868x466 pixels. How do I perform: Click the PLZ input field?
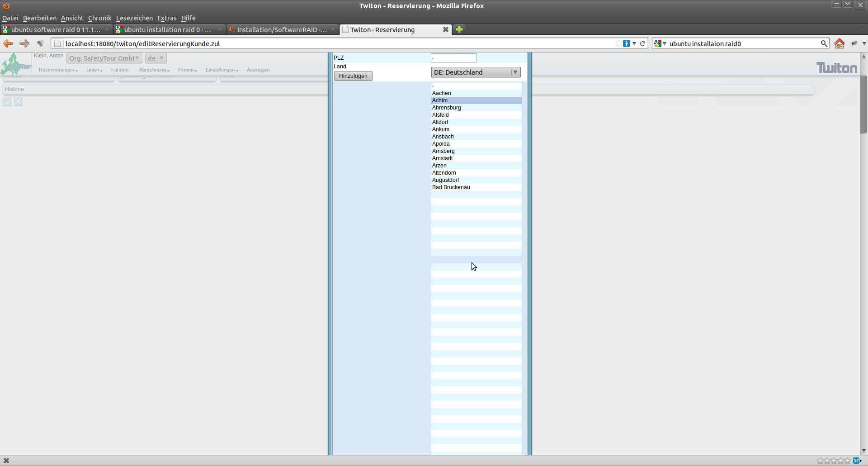click(x=454, y=58)
